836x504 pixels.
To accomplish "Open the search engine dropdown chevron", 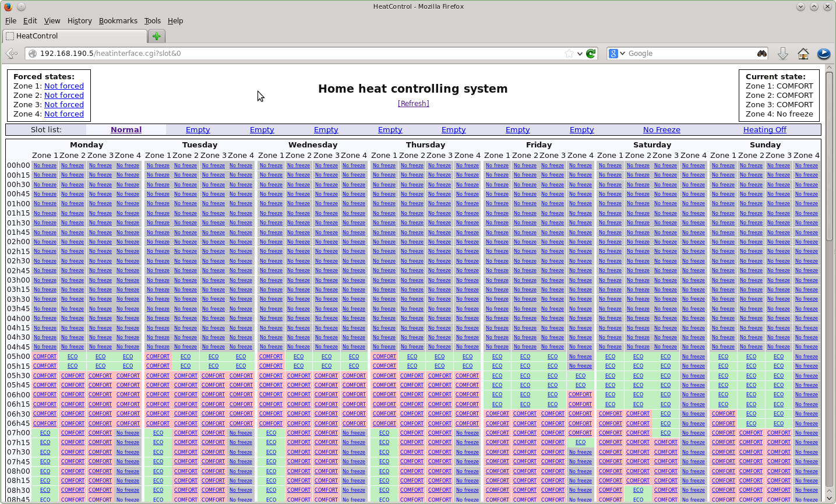I will [x=623, y=53].
